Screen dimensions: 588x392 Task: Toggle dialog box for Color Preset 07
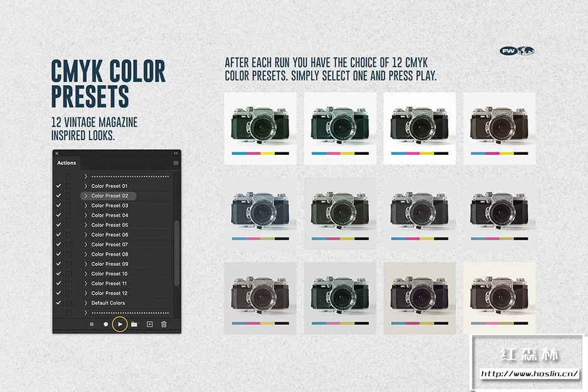tap(68, 245)
